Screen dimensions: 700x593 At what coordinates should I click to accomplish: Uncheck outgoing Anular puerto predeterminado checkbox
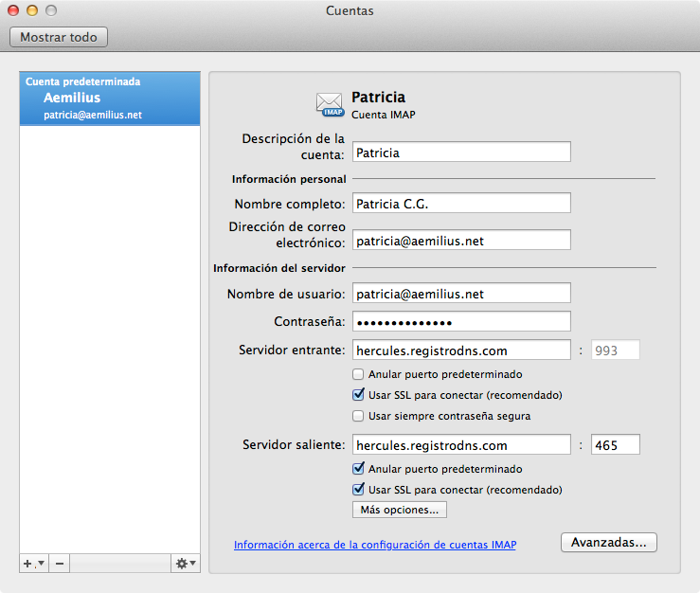click(358, 468)
